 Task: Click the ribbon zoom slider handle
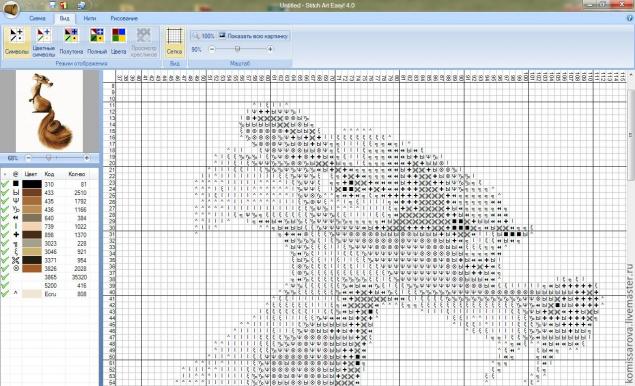[237, 49]
